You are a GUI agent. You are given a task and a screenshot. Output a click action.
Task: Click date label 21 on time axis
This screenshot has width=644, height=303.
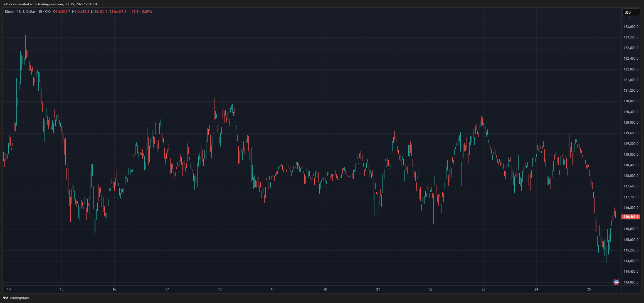(378, 289)
